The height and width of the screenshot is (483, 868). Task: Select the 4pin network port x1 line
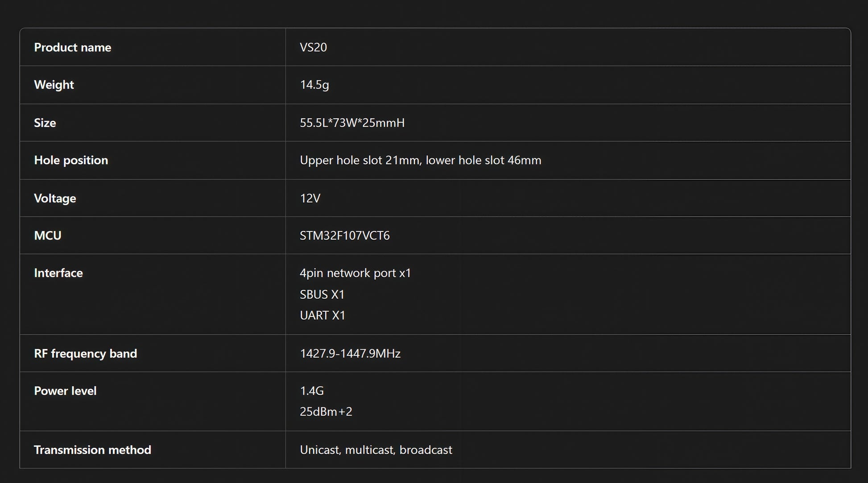(x=355, y=273)
